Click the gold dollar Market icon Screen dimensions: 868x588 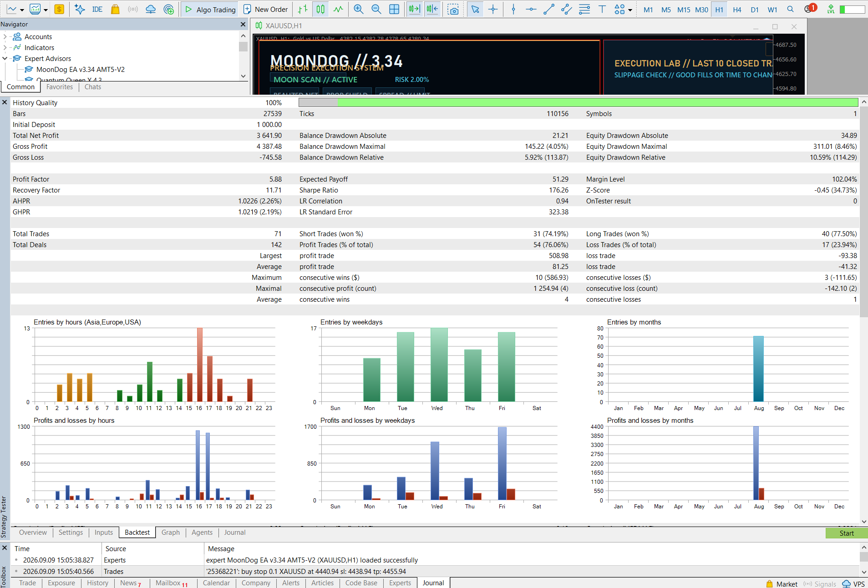tap(59, 9)
